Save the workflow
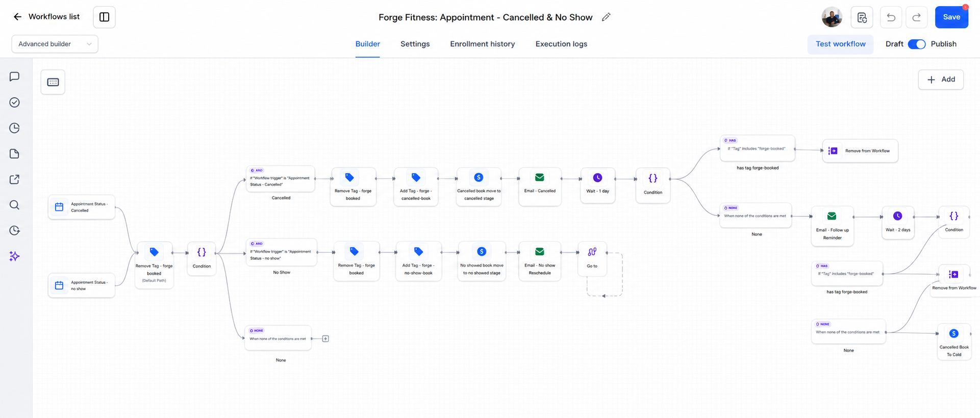 tap(951, 17)
